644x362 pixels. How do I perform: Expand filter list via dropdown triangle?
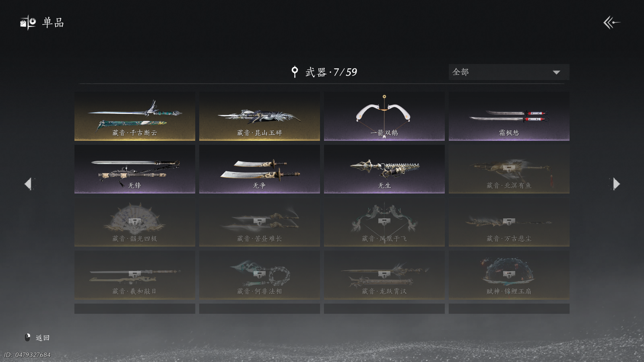[x=556, y=72]
